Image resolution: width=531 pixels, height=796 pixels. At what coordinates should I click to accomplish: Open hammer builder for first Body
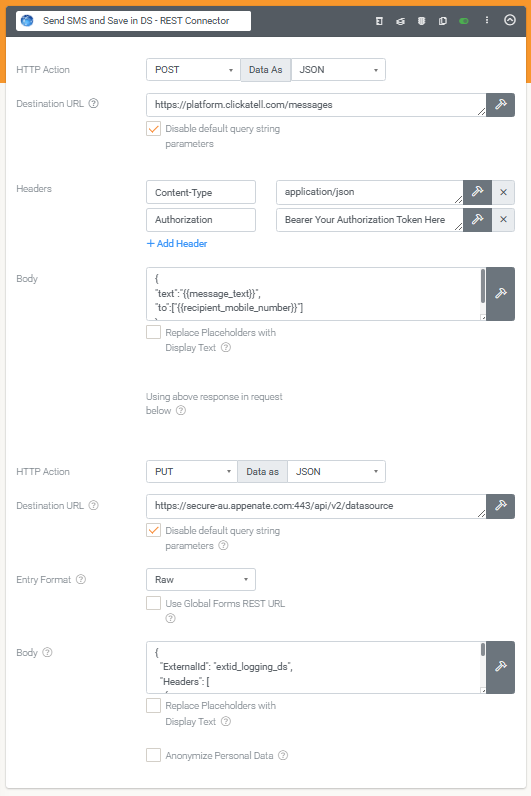501,294
